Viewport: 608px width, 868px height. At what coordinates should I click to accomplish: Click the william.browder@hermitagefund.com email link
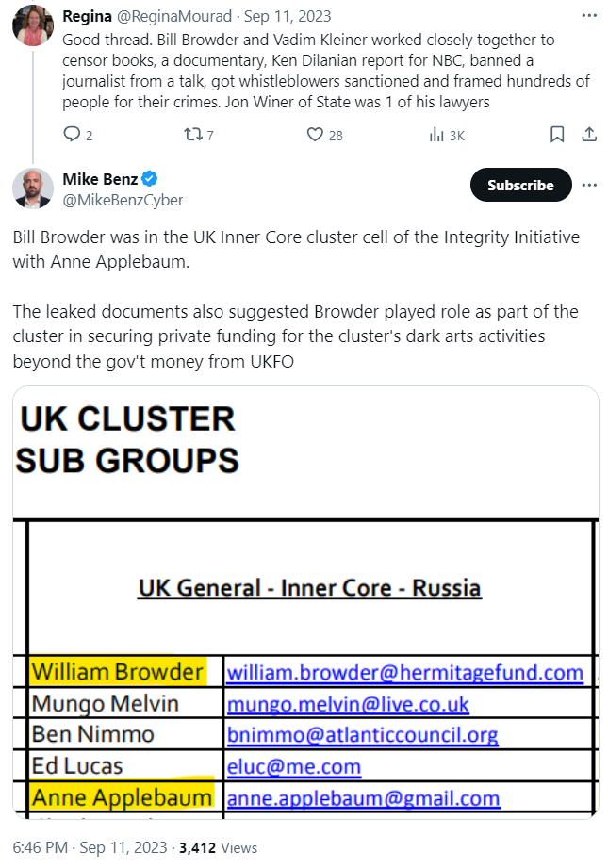404,672
